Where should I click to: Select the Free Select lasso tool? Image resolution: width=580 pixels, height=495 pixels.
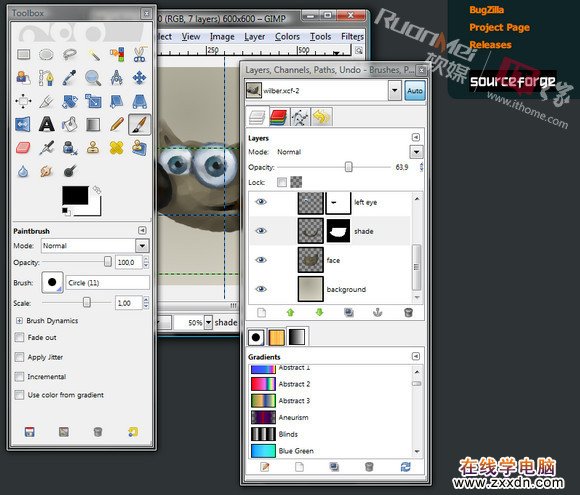point(70,55)
